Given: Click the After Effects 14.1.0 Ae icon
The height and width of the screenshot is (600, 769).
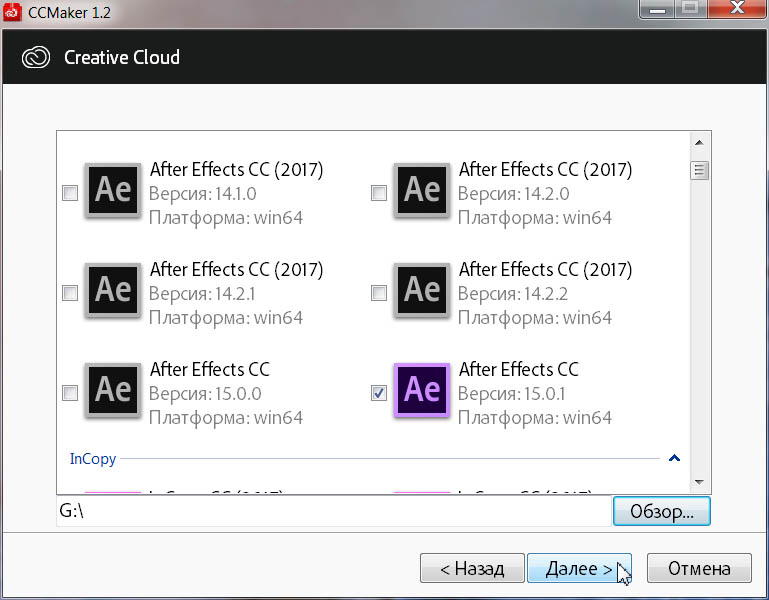Looking at the screenshot, I should tap(113, 191).
